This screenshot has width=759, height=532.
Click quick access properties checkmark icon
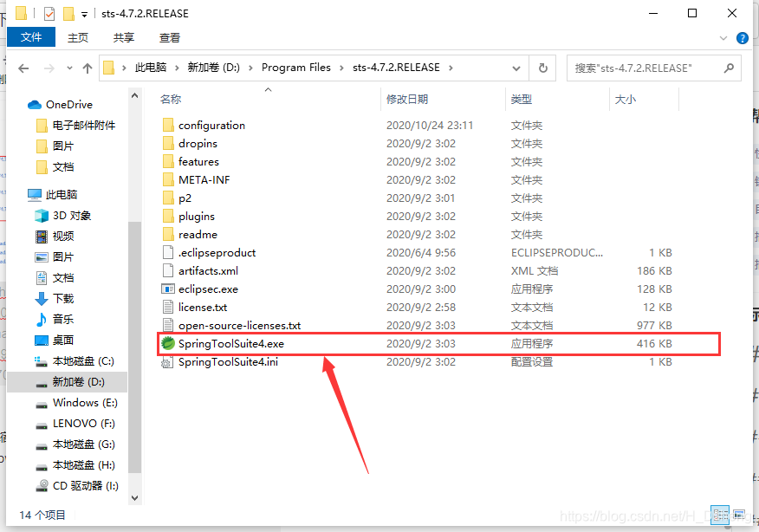[49, 14]
